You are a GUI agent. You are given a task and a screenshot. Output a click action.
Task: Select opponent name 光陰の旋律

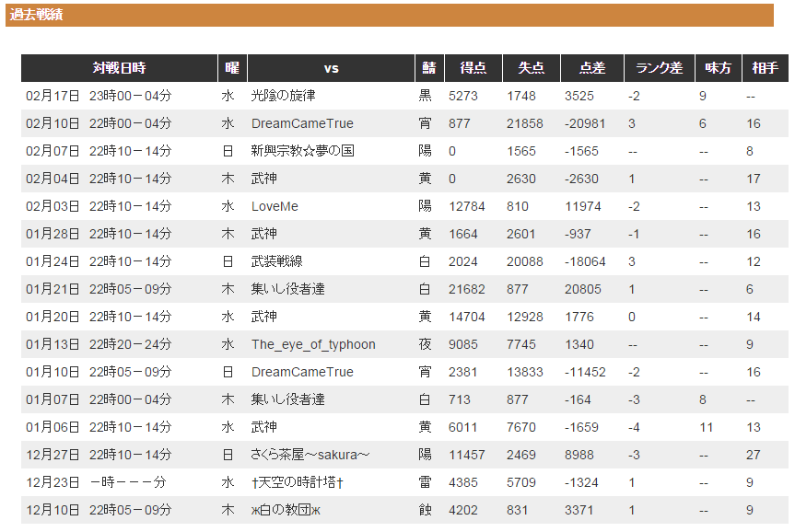[283, 96]
